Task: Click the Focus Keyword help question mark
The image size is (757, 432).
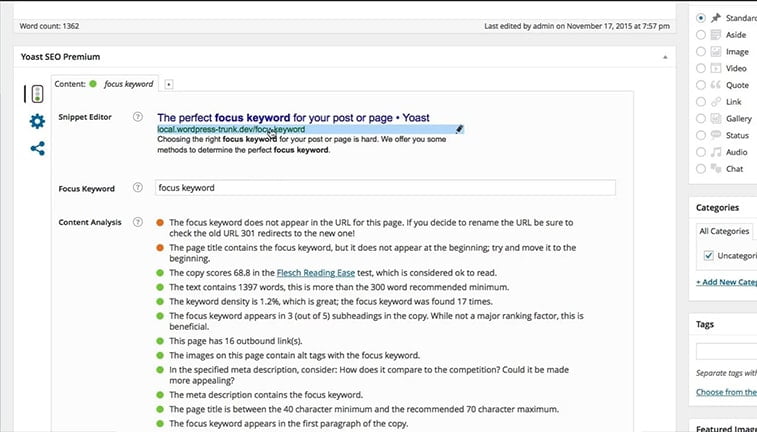Action: [x=138, y=188]
